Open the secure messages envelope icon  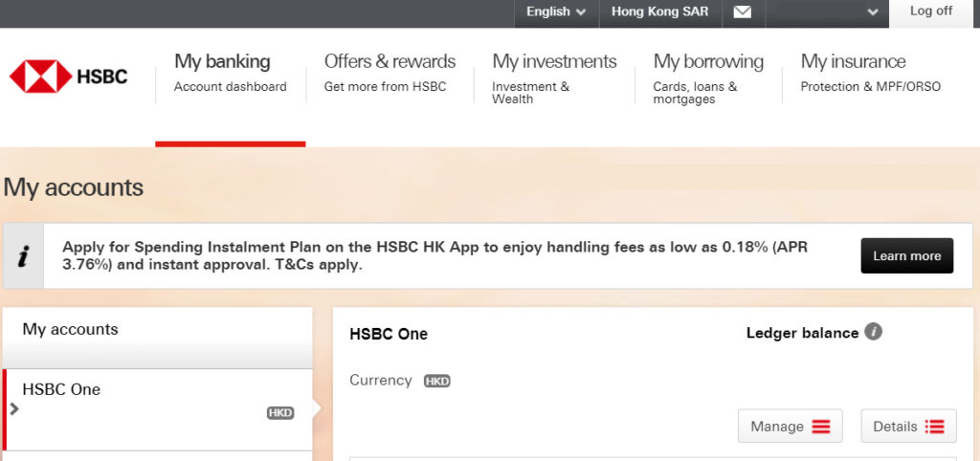click(743, 12)
